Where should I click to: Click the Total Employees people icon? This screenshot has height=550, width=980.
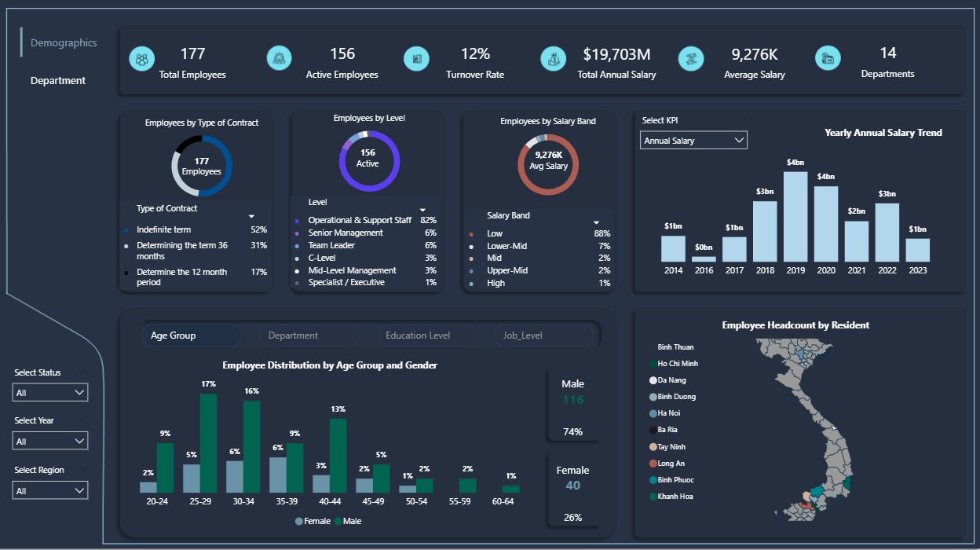click(141, 58)
